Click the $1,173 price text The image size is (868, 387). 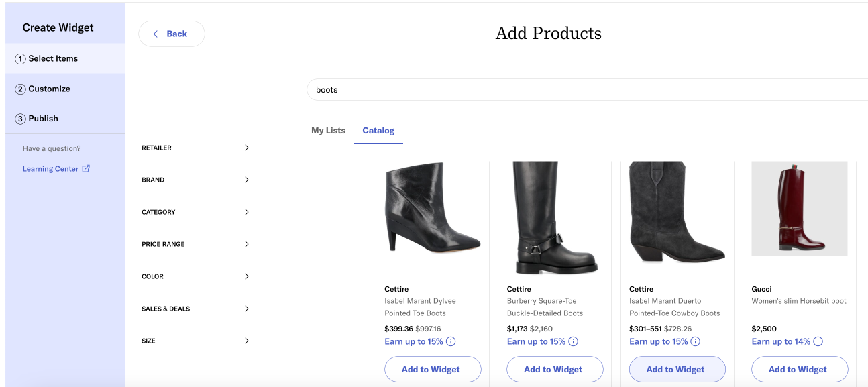(517, 329)
